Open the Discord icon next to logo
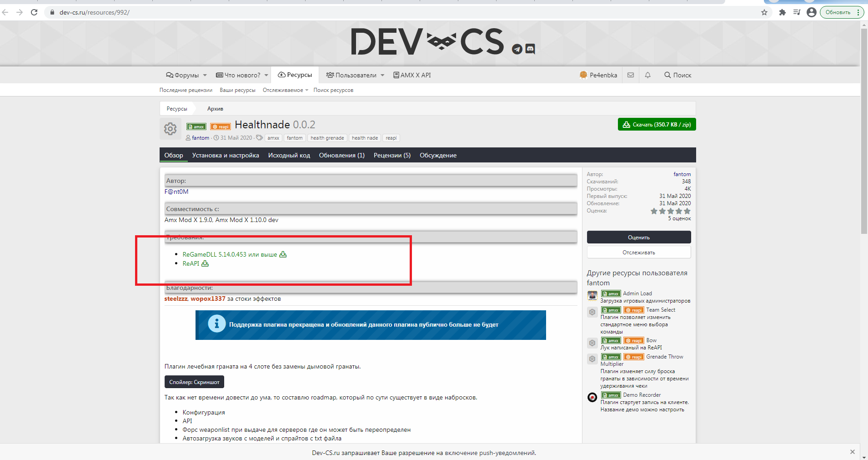This screenshot has width=868, height=460. pyautogui.click(x=530, y=49)
